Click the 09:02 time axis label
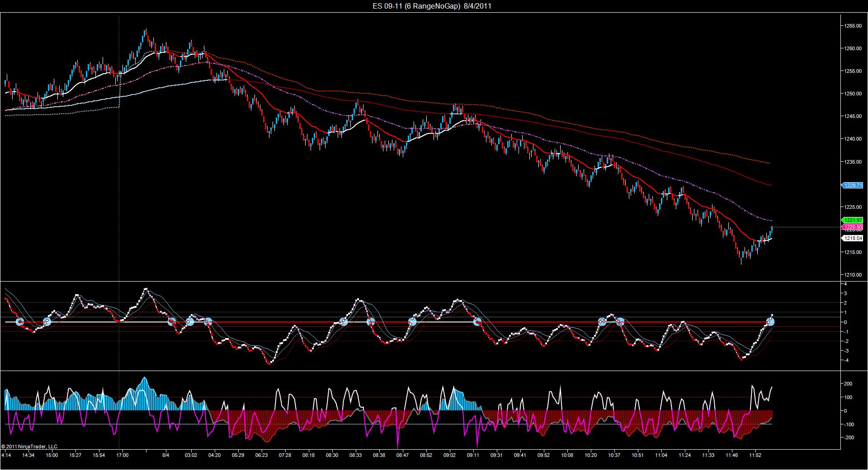868x470 pixels. pyautogui.click(x=449, y=455)
